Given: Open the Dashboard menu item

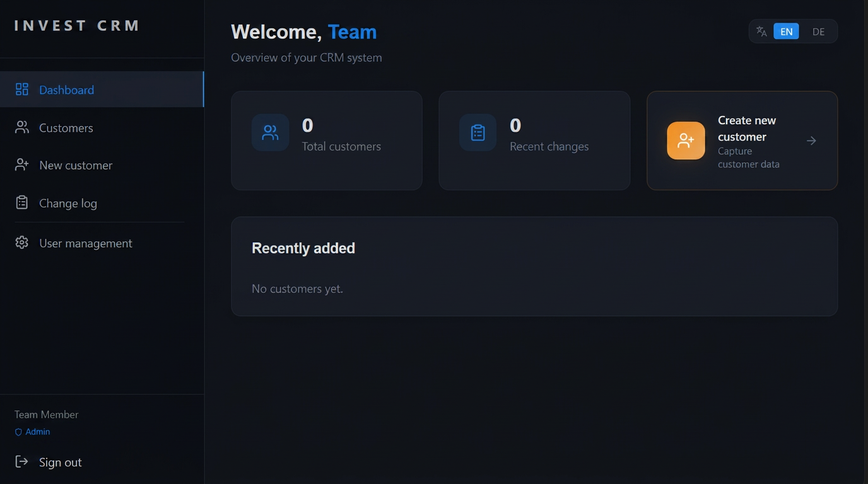Looking at the screenshot, I should [x=102, y=89].
